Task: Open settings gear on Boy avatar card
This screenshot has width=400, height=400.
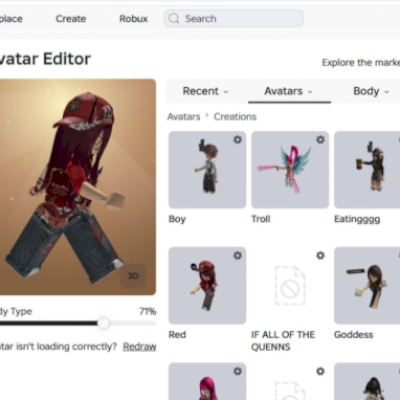Action: pos(238,140)
